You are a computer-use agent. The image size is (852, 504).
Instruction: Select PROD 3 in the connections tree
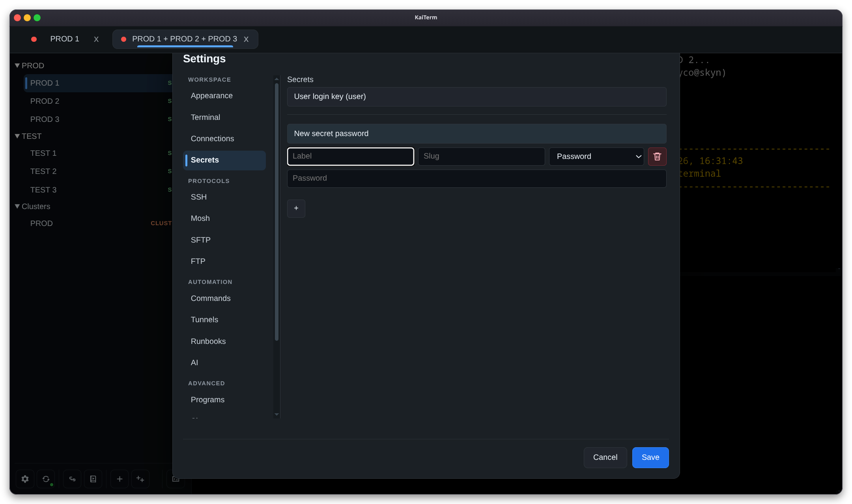tap(98, 119)
